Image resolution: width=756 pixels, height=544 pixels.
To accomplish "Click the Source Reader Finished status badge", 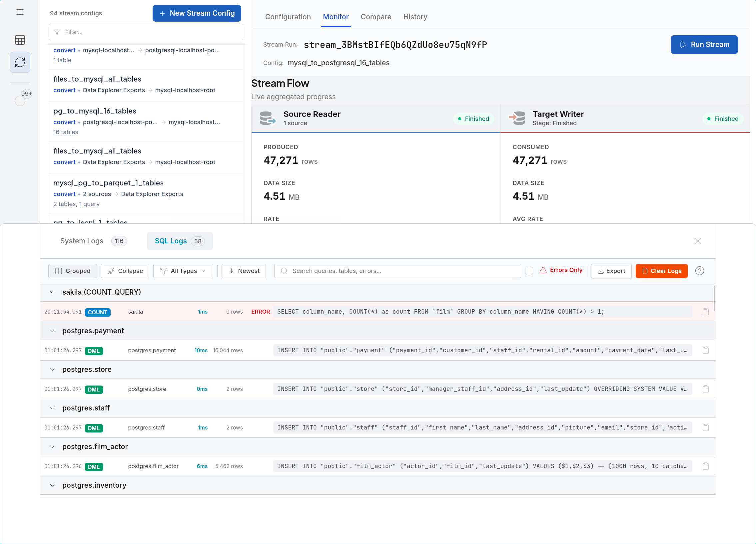I will coord(473,119).
